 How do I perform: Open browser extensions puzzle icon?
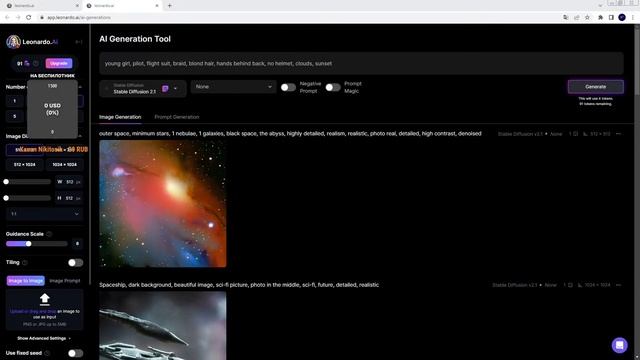tap(600, 18)
